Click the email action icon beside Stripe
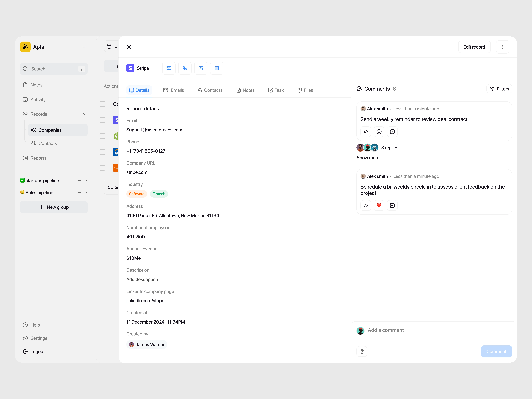 (x=169, y=68)
